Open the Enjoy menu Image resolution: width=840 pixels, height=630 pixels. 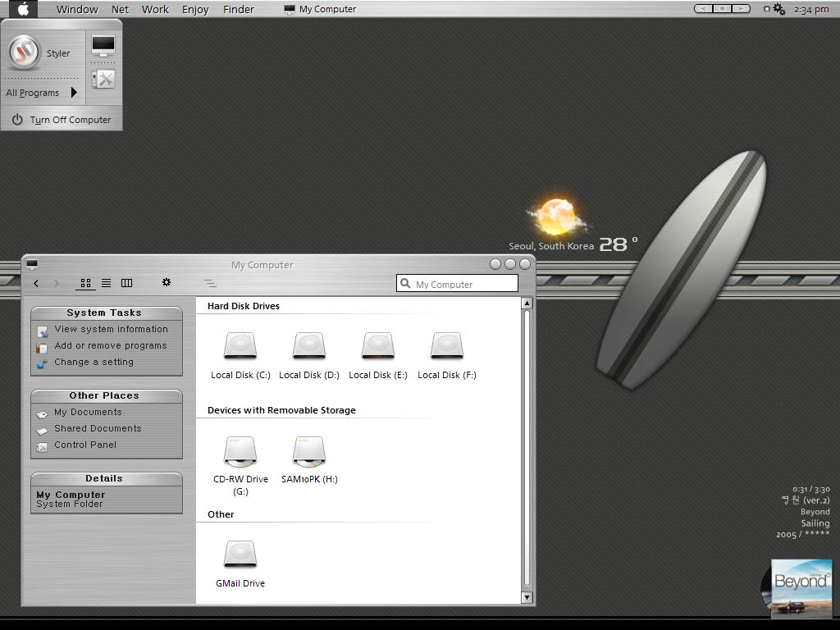[x=195, y=9]
